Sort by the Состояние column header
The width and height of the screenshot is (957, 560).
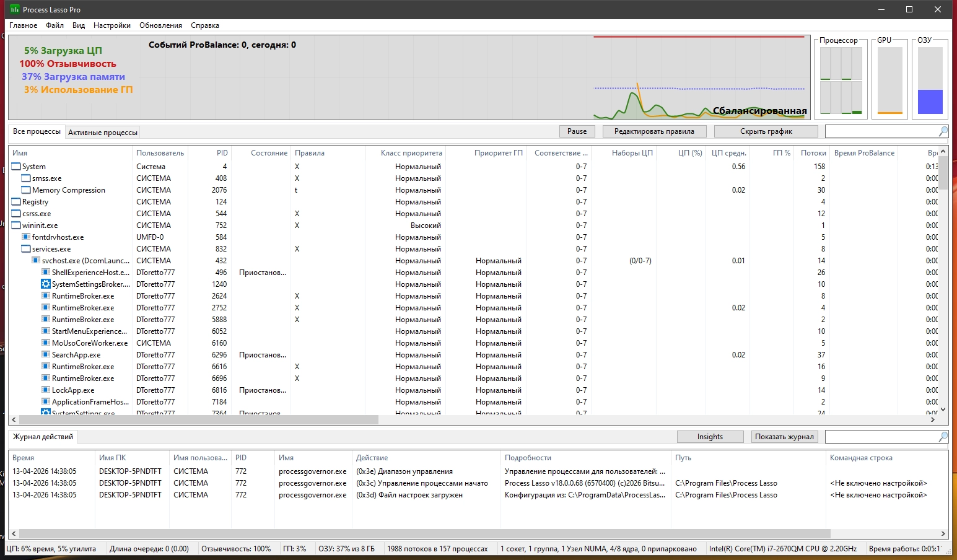click(x=261, y=153)
